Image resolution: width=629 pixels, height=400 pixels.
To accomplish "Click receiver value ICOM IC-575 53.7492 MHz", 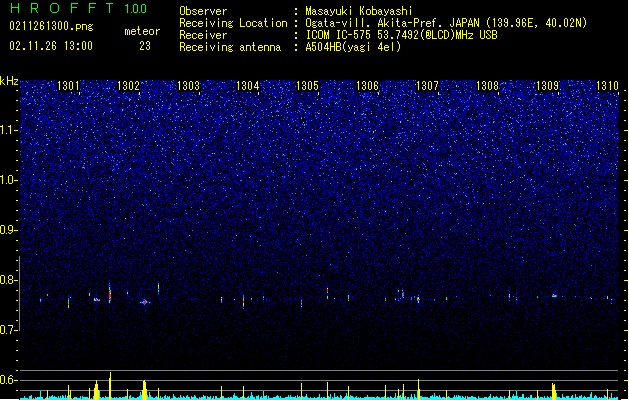I will (401, 35).
